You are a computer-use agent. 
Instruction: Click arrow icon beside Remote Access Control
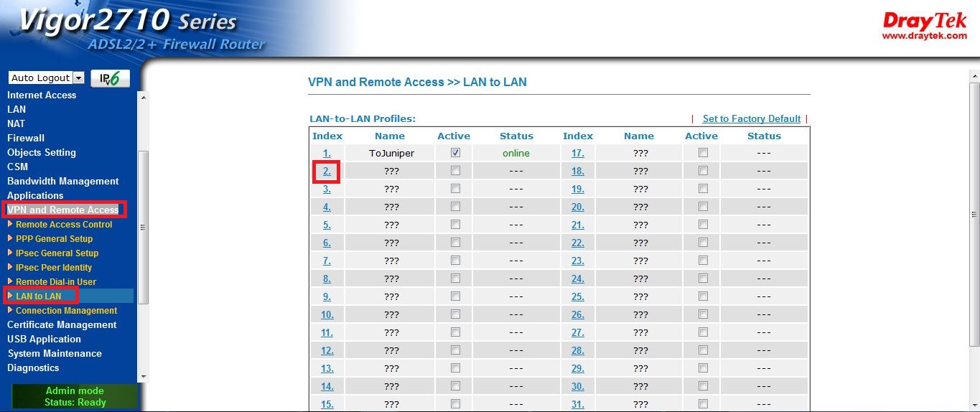pos(10,224)
